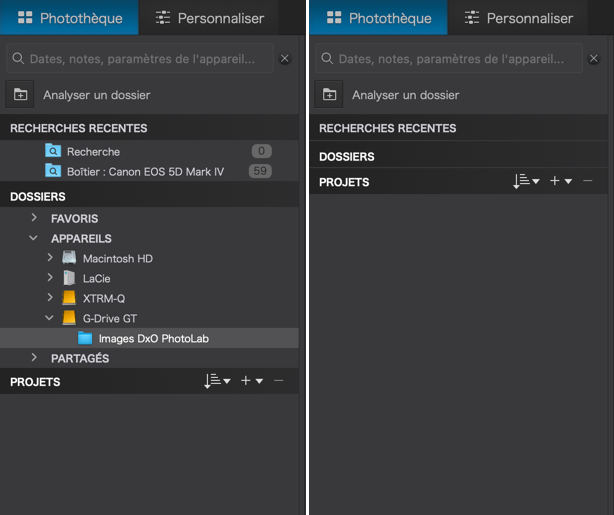
Task: Remove a project with the minus icon in left panel
Action: (x=279, y=381)
